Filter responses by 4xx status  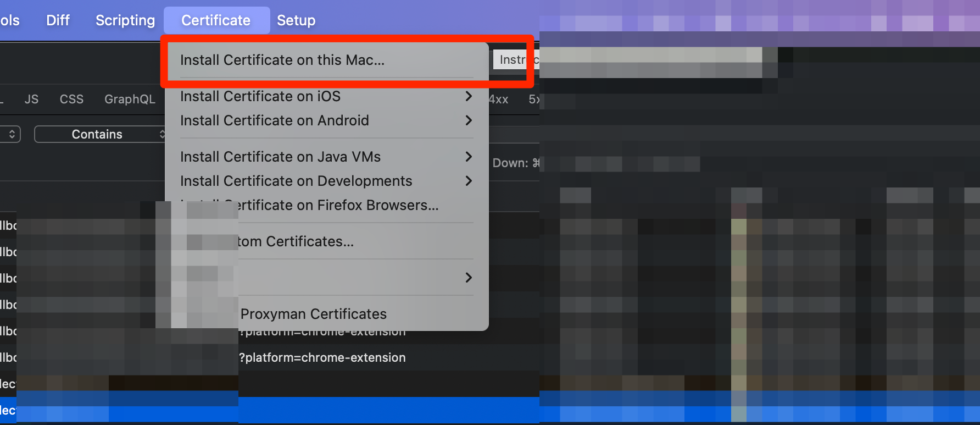(x=497, y=99)
